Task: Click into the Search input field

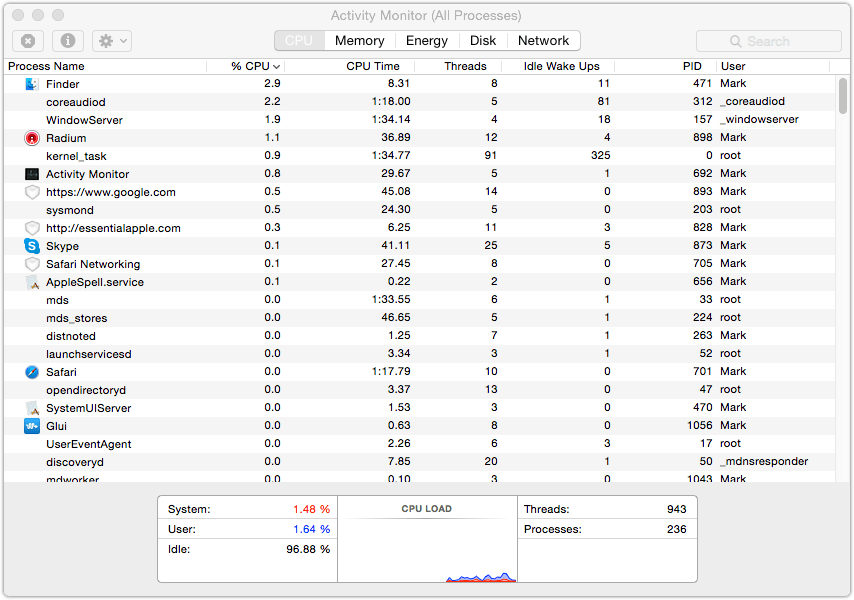Action: coord(768,41)
